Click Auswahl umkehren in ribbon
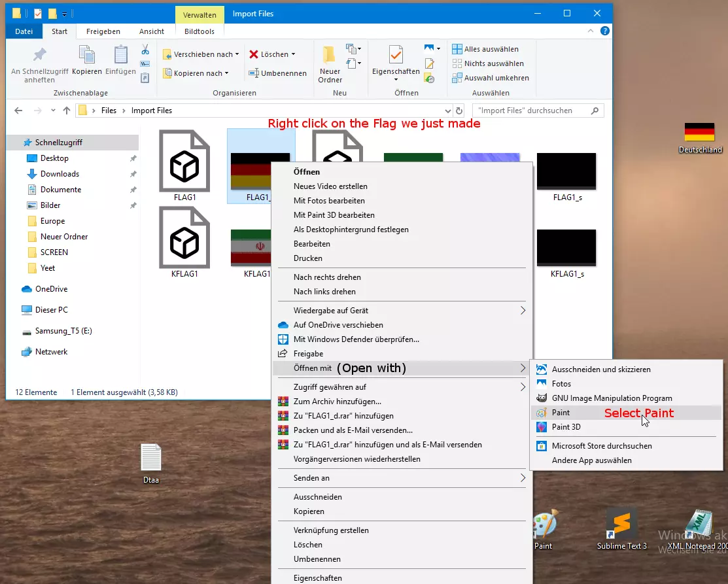 (x=491, y=78)
